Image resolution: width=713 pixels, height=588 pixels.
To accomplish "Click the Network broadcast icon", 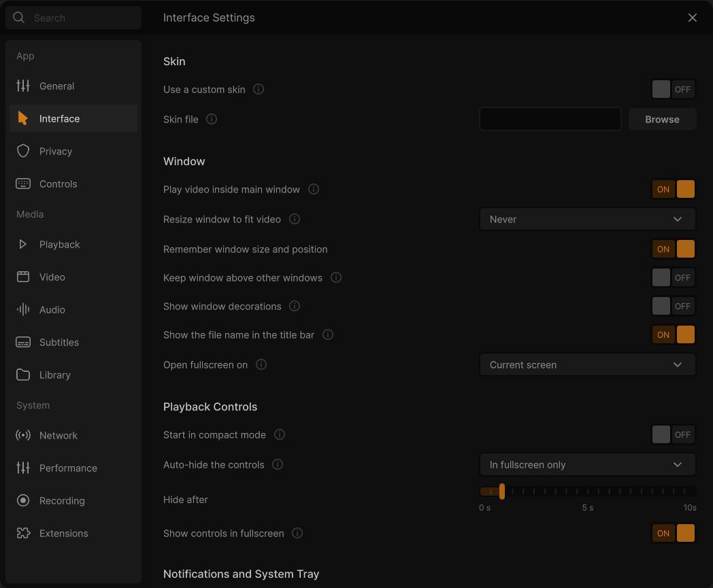I will click(x=23, y=435).
